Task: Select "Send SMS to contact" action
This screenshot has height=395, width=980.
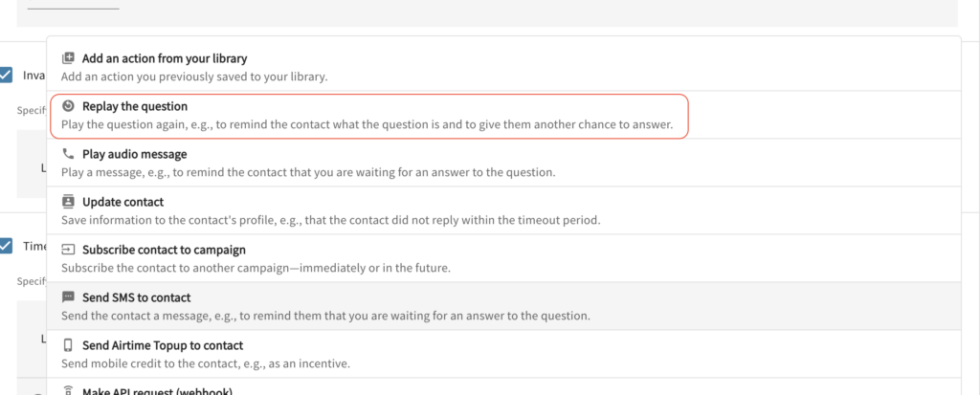Action: (136, 297)
